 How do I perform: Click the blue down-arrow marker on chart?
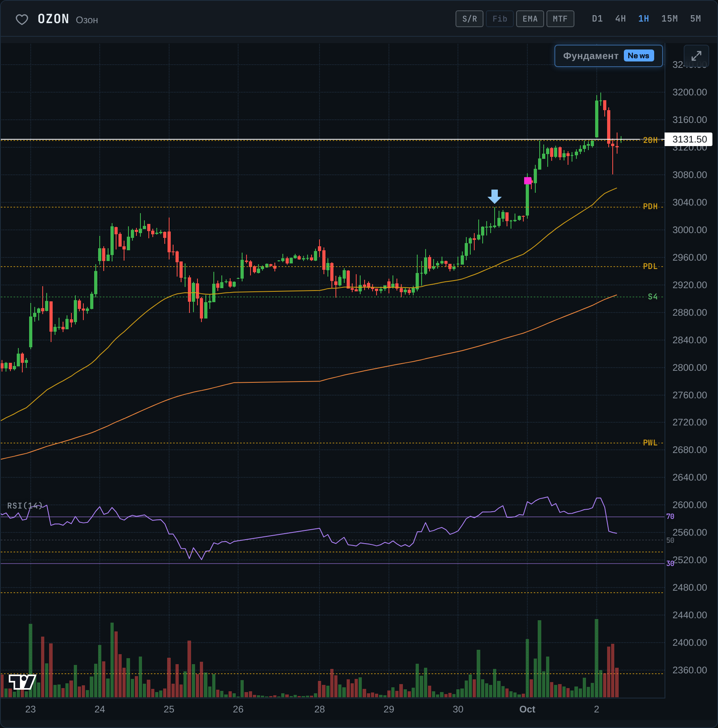(x=495, y=196)
